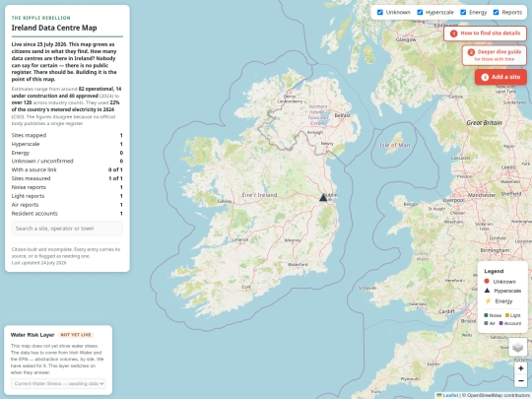The image size is (532, 399).
Task: Toggle the Hyperscale checkbox
Action: (420, 12)
